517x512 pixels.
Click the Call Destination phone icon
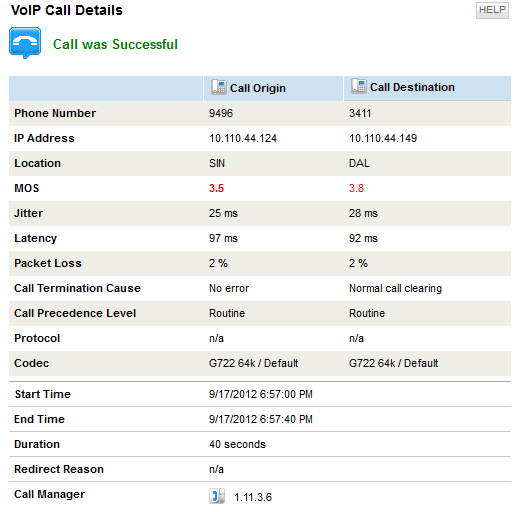tap(358, 86)
